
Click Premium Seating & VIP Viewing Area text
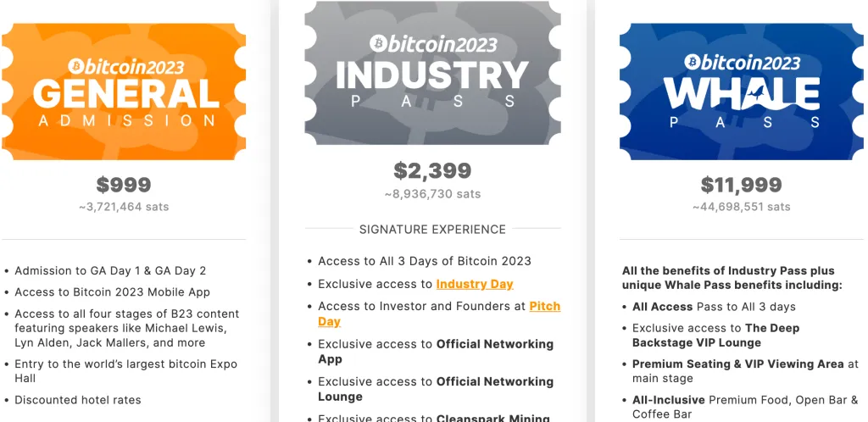pyautogui.click(x=738, y=364)
